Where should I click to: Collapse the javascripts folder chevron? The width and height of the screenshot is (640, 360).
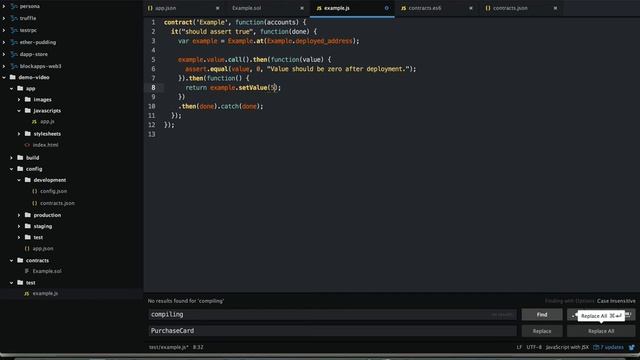[19, 111]
